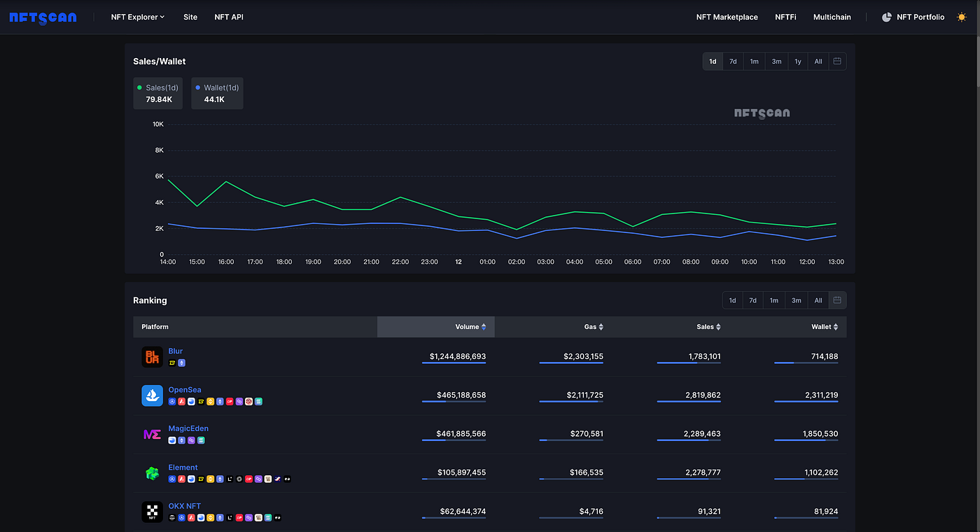The height and width of the screenshot is (532, 980).
Task: Open the calendar picker in Ranking section
Action: [837, 300]
